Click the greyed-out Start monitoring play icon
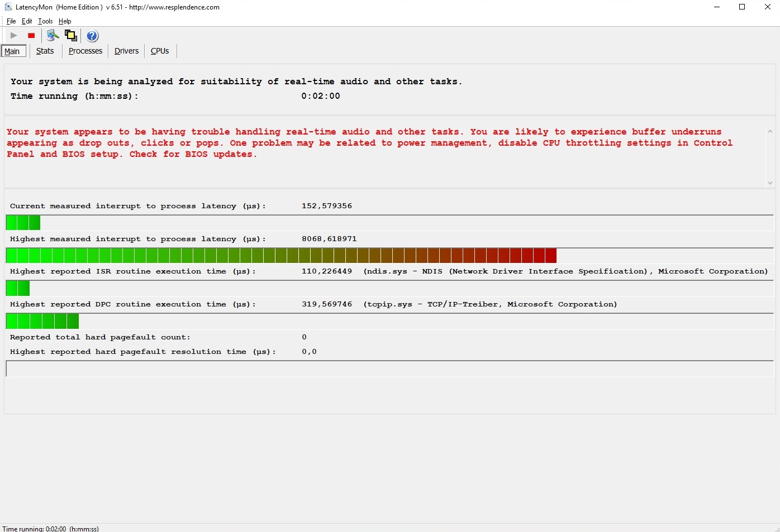The image size is (780, 532). pyautogui.click(x=14, y=36)
